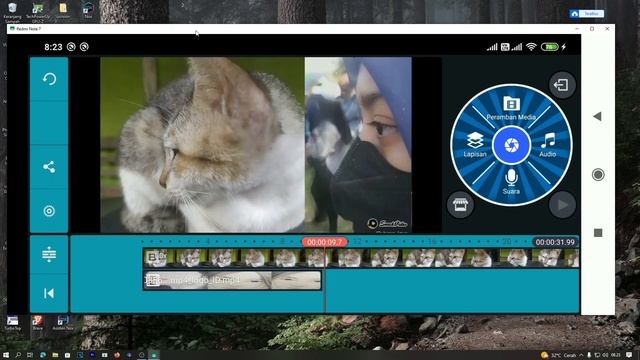Click the total duration 00:00:31.99 label
This screenshot has height=360, width=640.
(555, 242)
